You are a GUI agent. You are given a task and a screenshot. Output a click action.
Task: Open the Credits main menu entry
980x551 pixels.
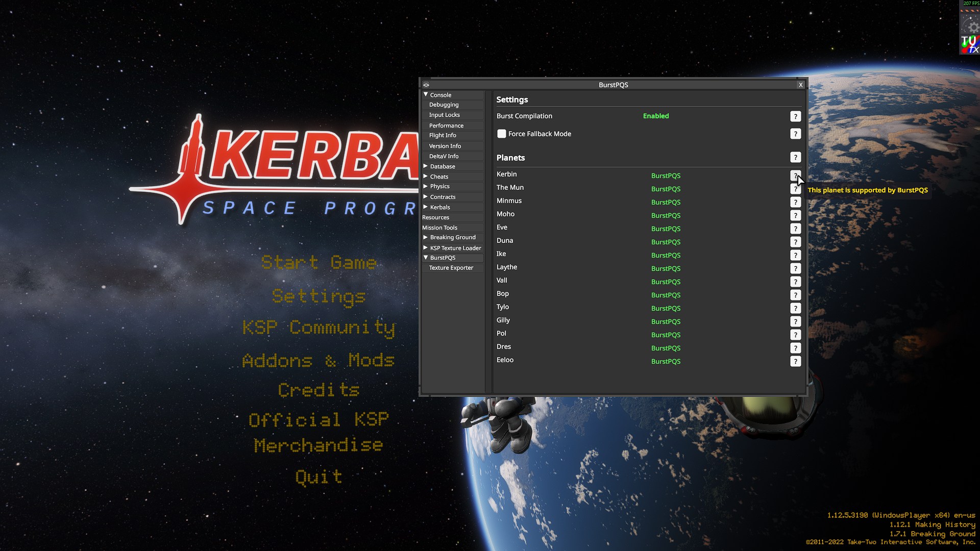[319, 390]
